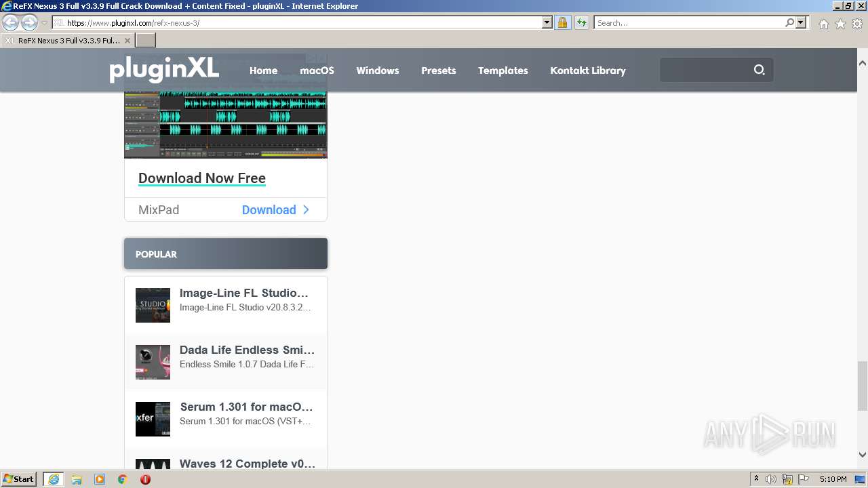Click the Serum 1.301 VST description

click(x=245, y=422)
